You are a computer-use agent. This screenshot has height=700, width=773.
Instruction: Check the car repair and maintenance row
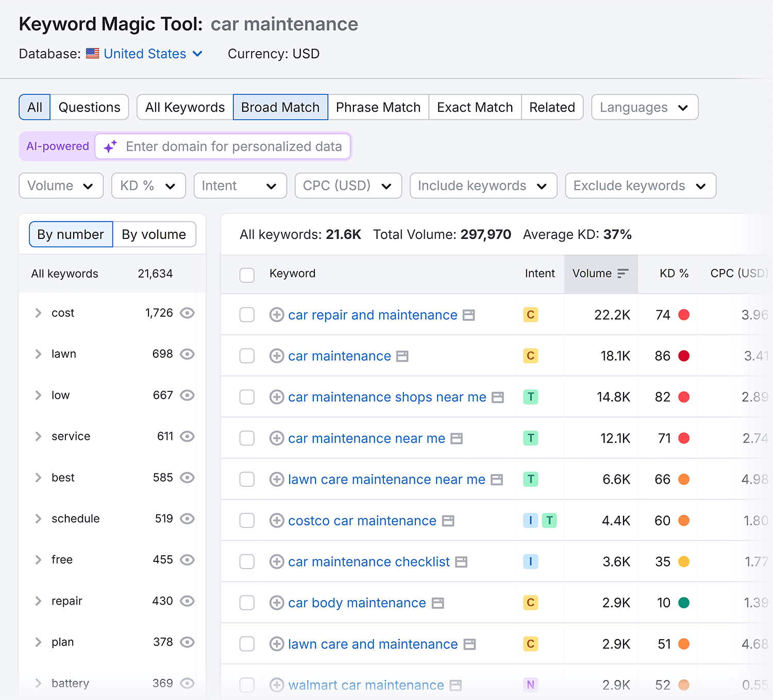pyautogui.click(x=247, y=315)
